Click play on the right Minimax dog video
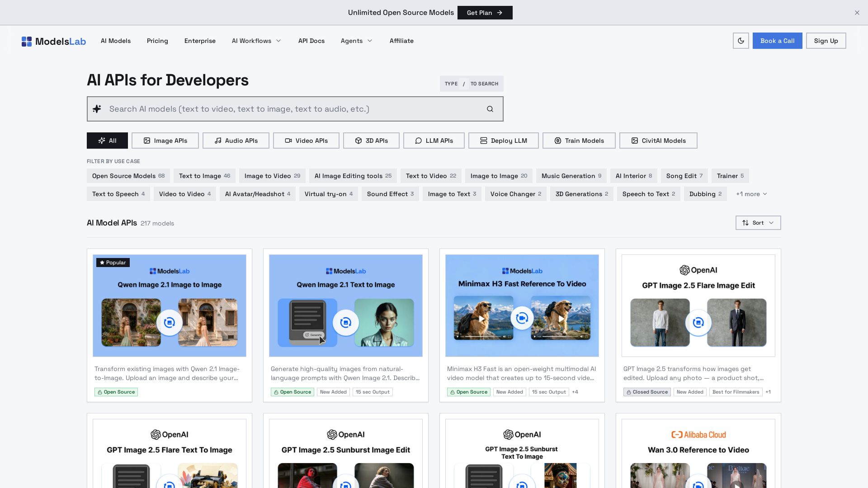The width and height of the screenshot is (868, 488). [x=561, y=319]
